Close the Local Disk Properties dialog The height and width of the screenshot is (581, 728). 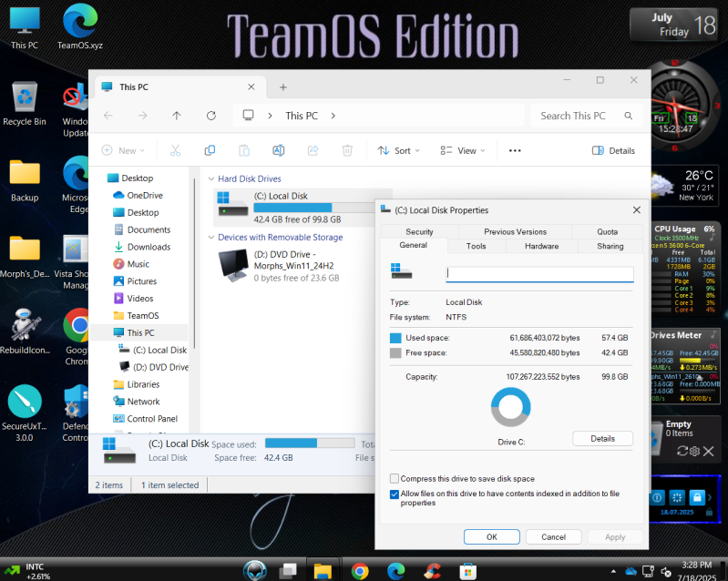click(x=637, y=210)
